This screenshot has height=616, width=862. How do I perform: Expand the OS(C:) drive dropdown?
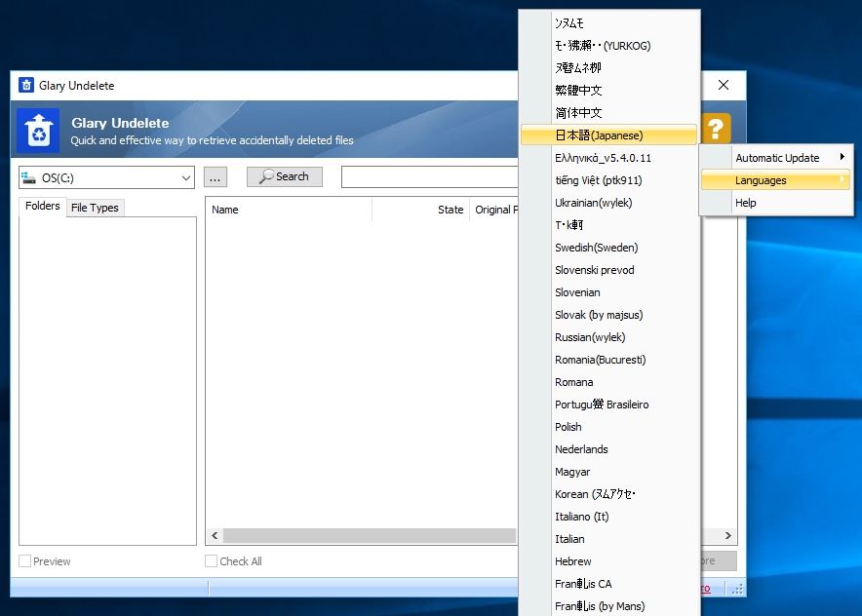pyautogui.click(x=186, y=178)
